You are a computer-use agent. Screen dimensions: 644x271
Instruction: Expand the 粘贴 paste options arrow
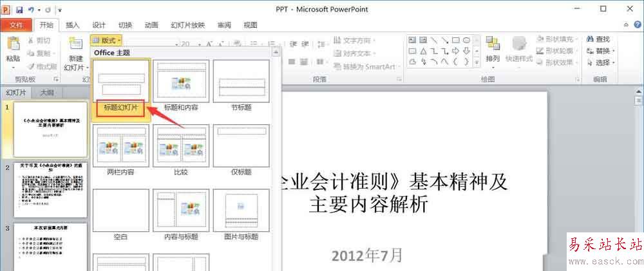(13, 67)
